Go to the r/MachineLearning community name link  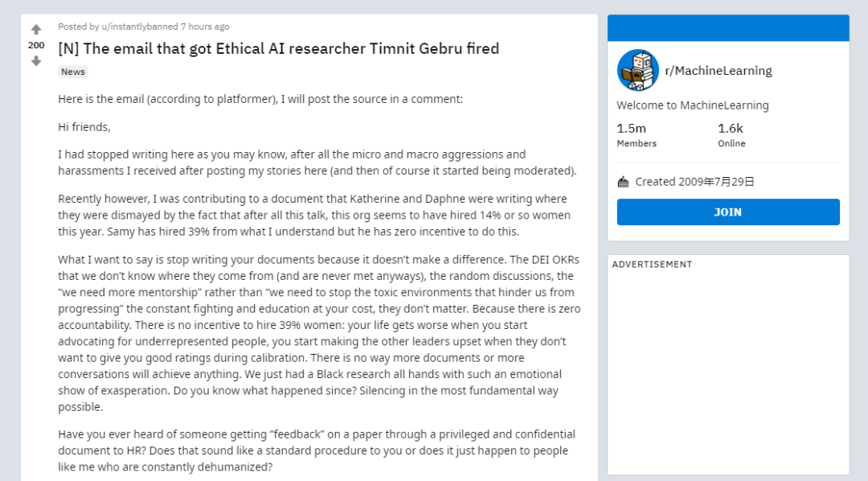coord(718,71)
